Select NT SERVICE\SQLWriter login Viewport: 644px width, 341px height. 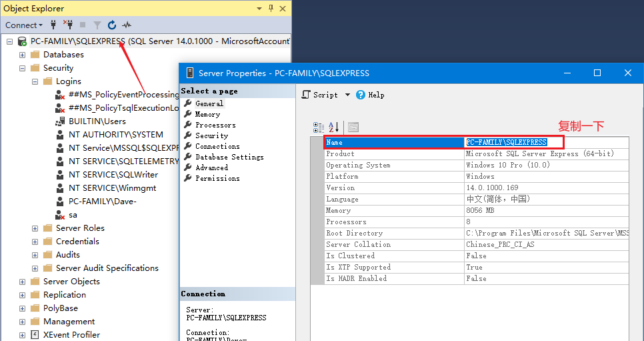point(113,175)
